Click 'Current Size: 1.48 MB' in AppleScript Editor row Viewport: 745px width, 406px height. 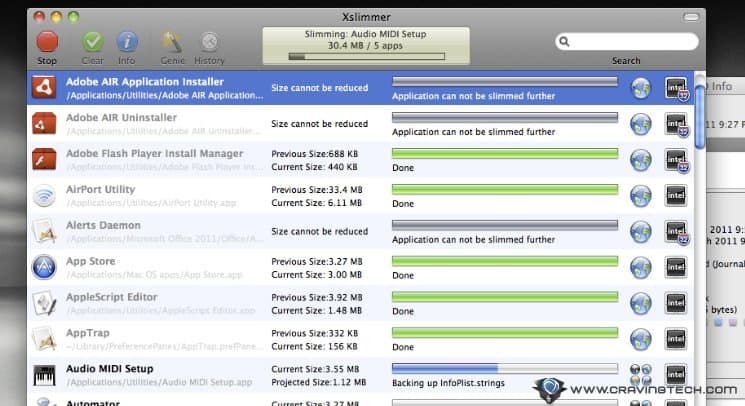coord(316,311)
